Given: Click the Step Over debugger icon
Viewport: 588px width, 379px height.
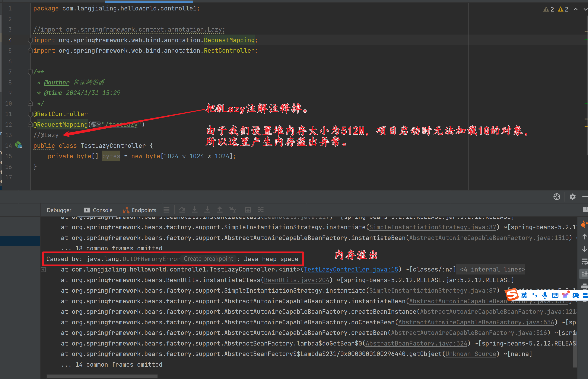Looking at the screenshot, I should point(182,210).
